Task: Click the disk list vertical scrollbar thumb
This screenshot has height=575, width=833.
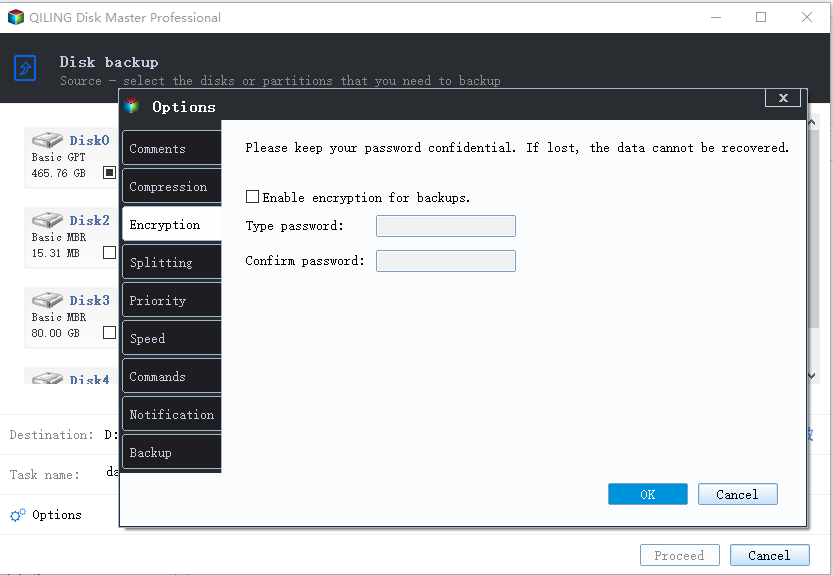Action: [812, 229]
